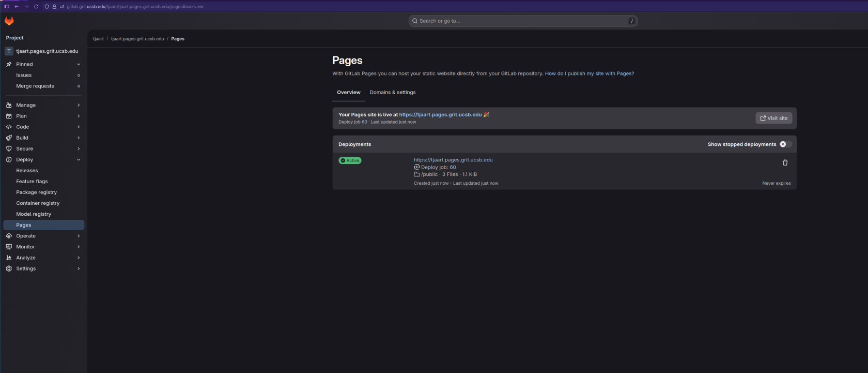Viewport: 868px width, 373px height.
Task: Click the project avatar letter T
Action: click(x=9, y=51)
